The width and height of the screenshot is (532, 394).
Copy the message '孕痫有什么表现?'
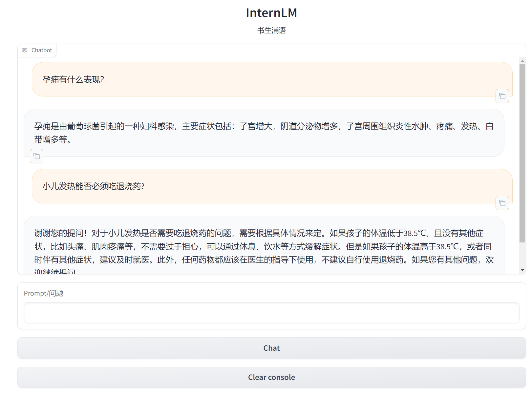point(502,96)
